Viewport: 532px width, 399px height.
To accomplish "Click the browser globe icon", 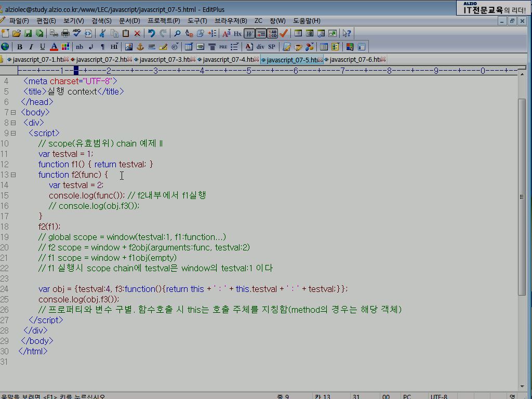I will point(5,47).
